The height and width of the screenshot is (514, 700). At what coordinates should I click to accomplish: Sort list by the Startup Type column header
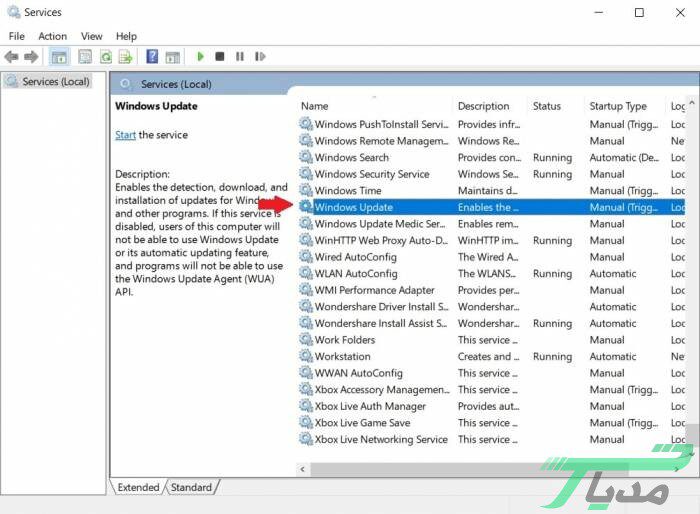618,106
